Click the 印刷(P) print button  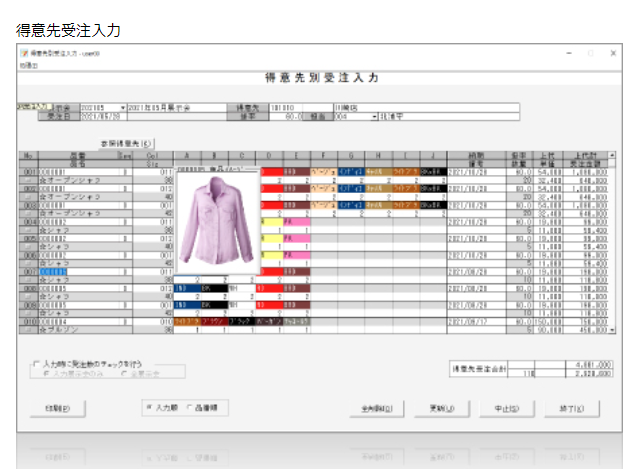(x=58, y=408)
